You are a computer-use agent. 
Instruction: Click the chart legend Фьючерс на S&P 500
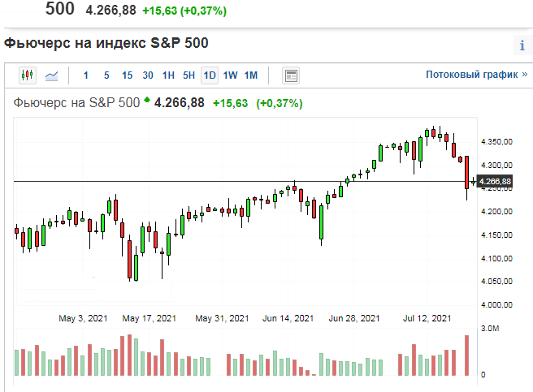point(76,102)
